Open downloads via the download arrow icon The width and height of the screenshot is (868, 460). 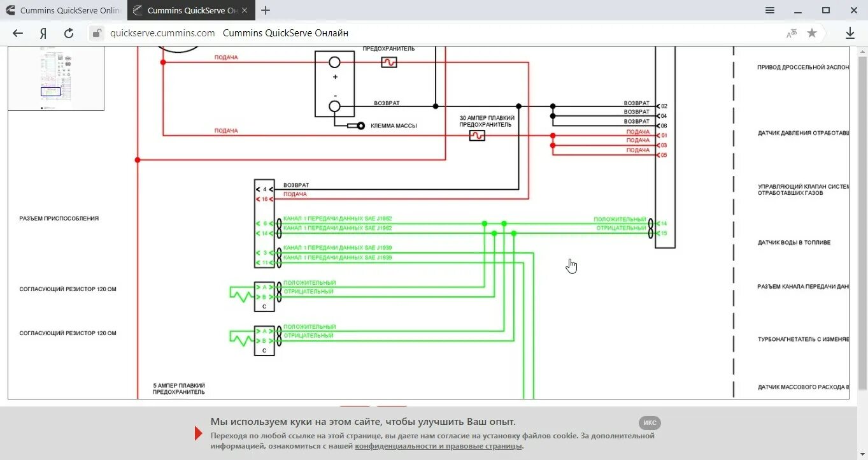(850, 32)
